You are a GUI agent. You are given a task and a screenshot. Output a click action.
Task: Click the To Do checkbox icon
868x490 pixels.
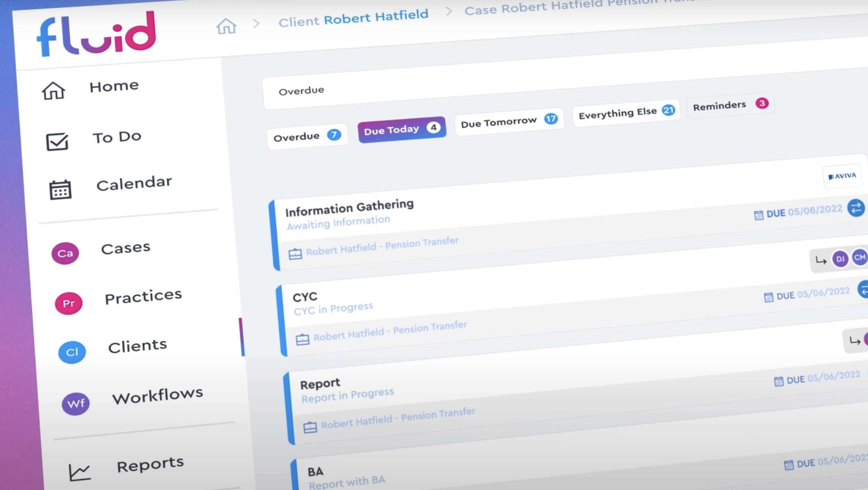(57, 141)
